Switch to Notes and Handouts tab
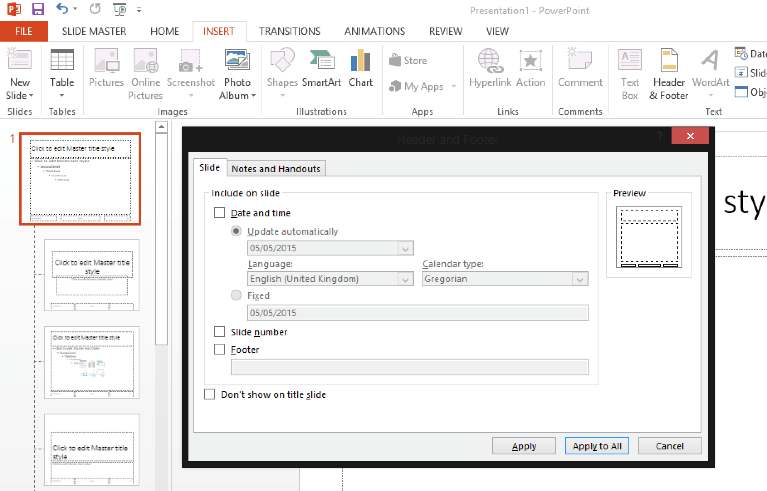 pos(276,169)
